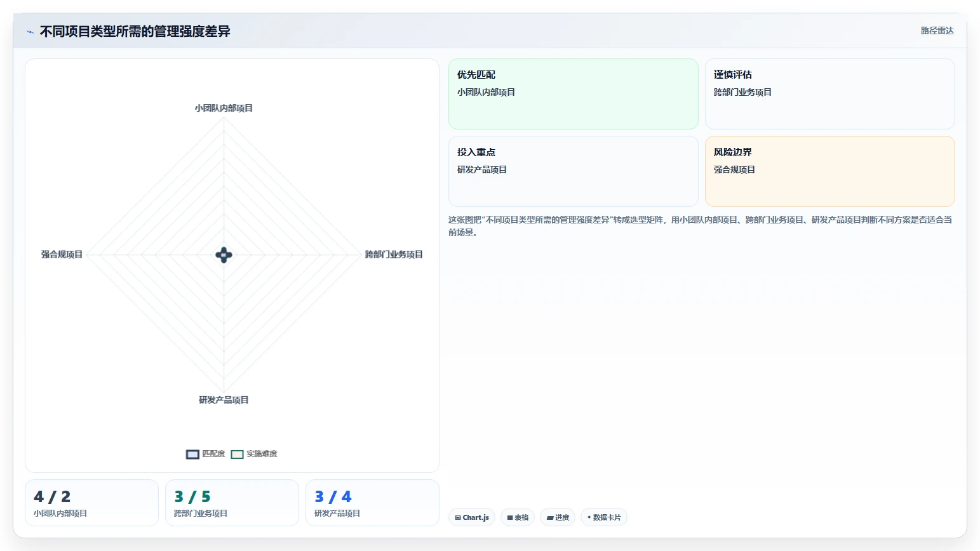Click the 路径雷达 label in the header
The image size is (980, 551).
937,30
